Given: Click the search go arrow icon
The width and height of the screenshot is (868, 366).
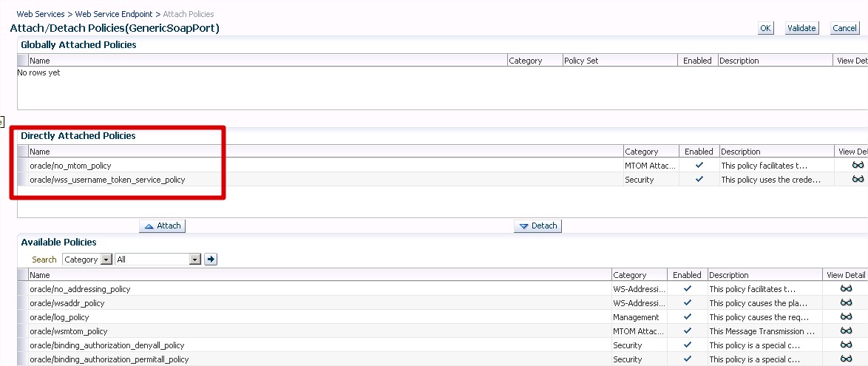Looking at the screenshot, I should click(211, 260).
